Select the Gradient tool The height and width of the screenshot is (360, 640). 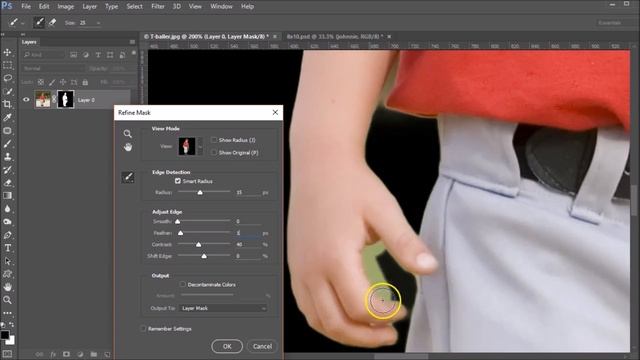coord(7,196)
